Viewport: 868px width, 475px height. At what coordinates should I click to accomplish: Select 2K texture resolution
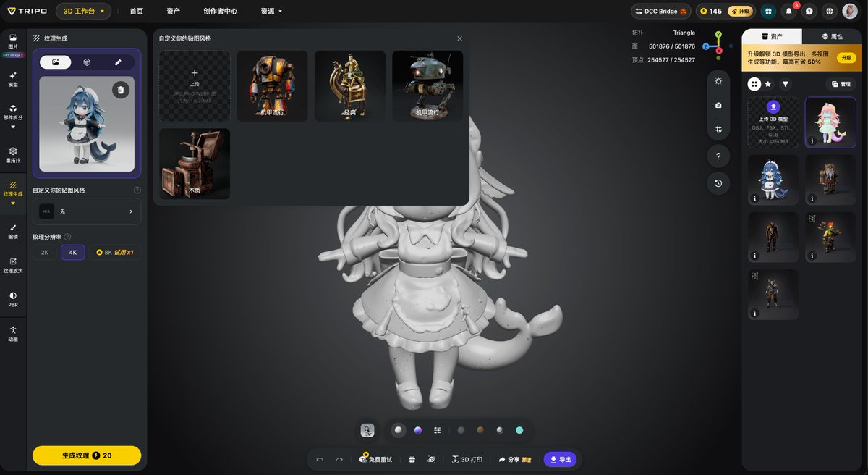45,252
